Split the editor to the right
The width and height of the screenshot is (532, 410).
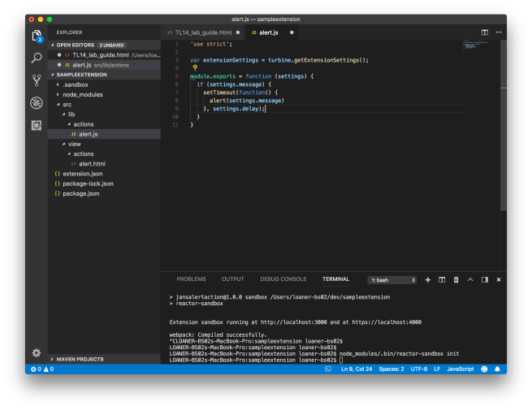tap(485, 32)
